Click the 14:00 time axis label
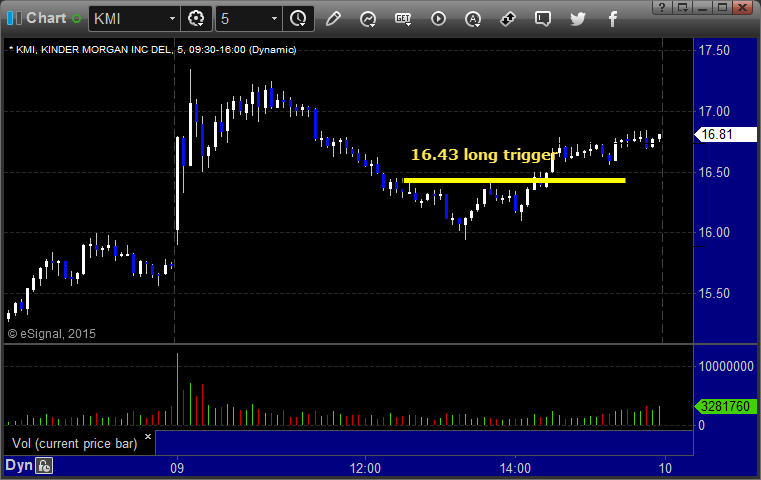The height and width of the screenshot is (480, 761). tap(515, 468)
